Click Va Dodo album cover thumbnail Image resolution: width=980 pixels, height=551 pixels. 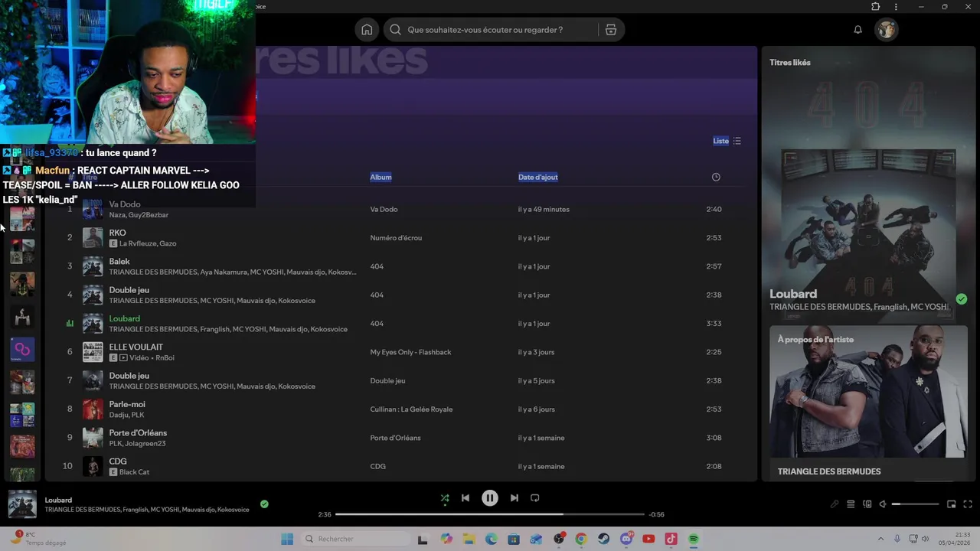[93, 209]
